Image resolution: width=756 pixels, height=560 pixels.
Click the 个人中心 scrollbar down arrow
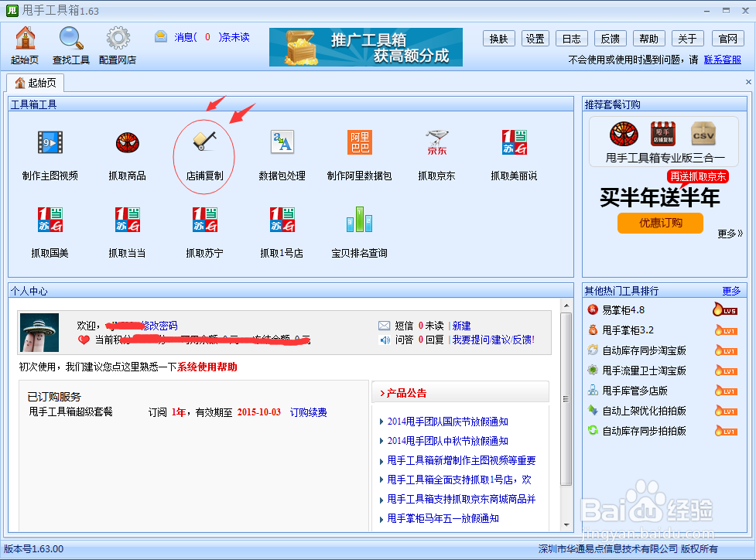[x=566, y=525]
